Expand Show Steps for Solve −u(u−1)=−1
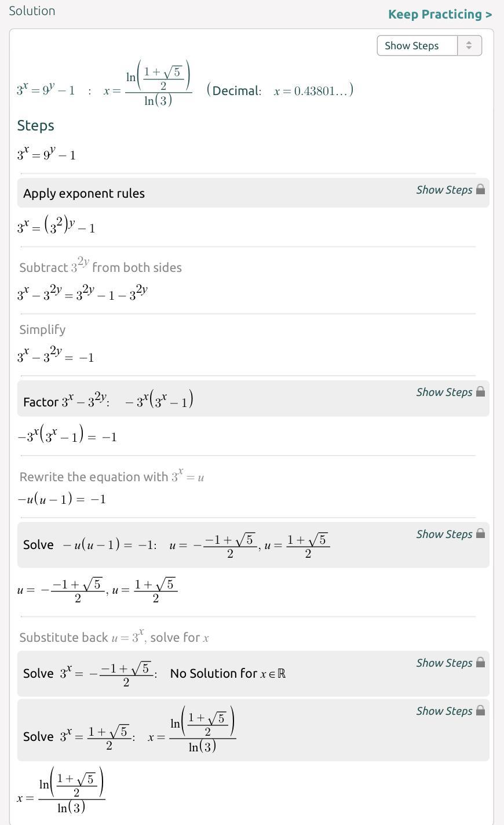 444,534
